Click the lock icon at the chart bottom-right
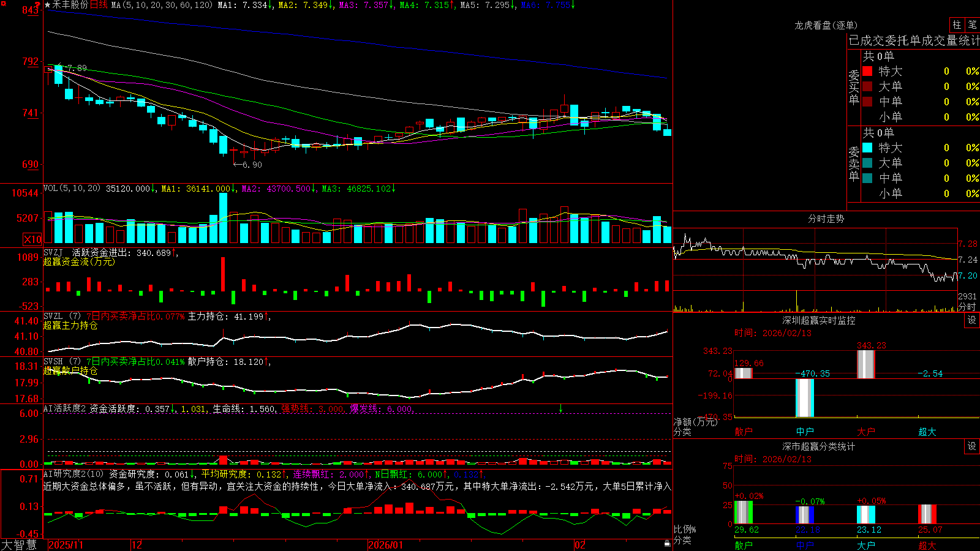 tap(667, 544)
